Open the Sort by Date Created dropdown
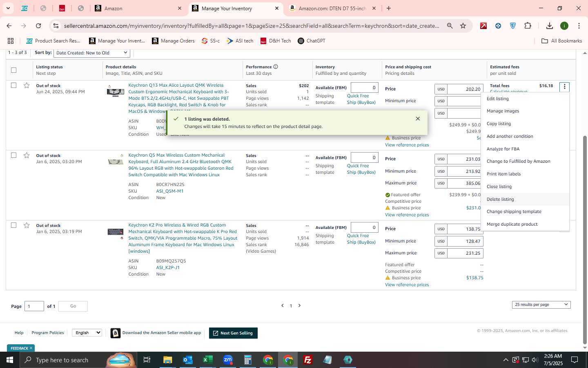The width and height of the screenshot is (588, 368). pyautogui.click(x=92, y=53)
